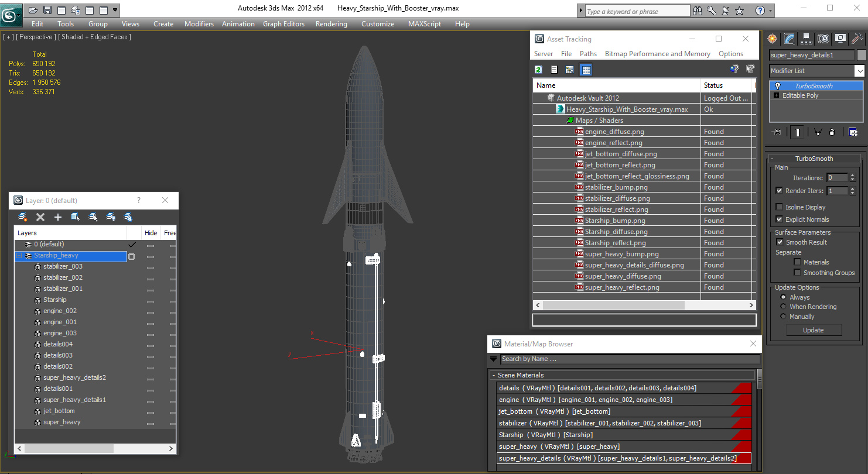The image size is (868, 474).
Task: Click Freeze/Unfreeze All Layers icon
Action: coord(128,217)
